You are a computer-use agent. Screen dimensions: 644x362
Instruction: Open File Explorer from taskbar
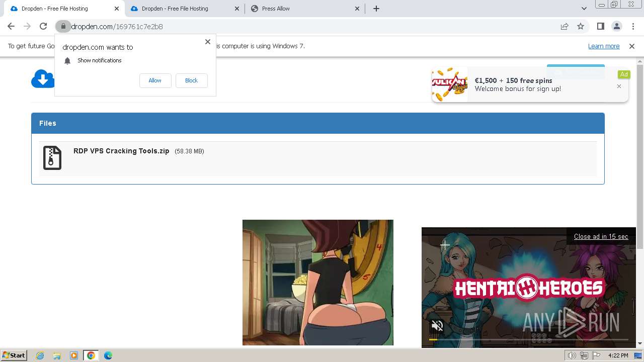click(57, 355)
